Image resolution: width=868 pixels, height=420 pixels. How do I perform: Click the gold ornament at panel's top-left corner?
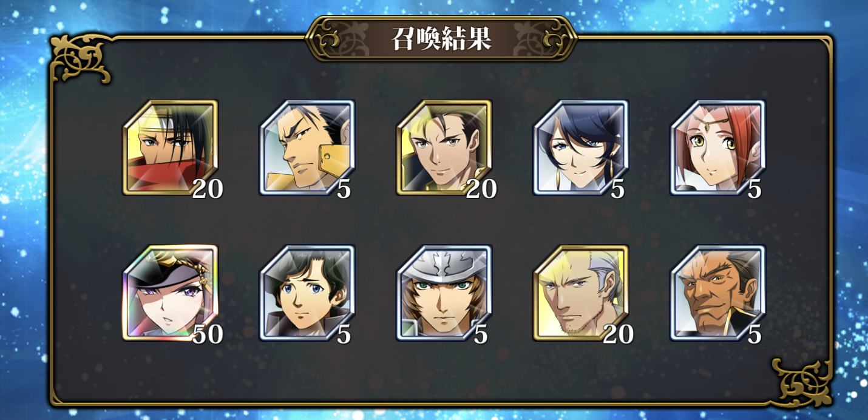point(80,58)
